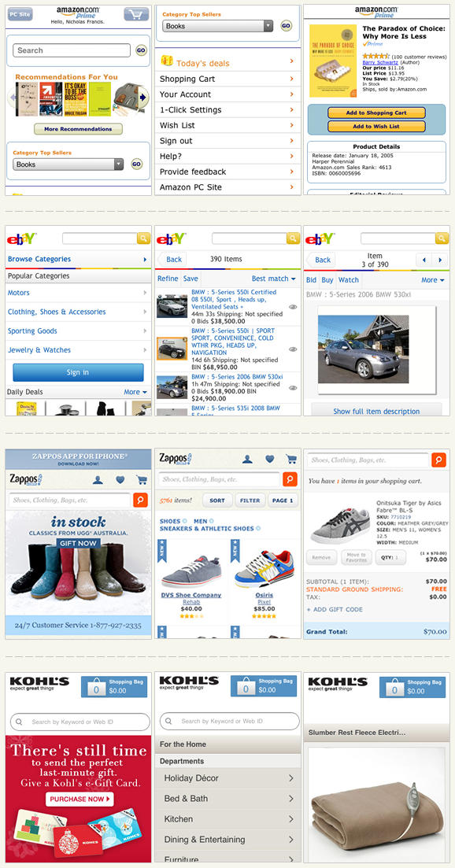Viewport: 455px width, 868px height.
Task: Click Zappos FILTER button
Action: (250, 500)
